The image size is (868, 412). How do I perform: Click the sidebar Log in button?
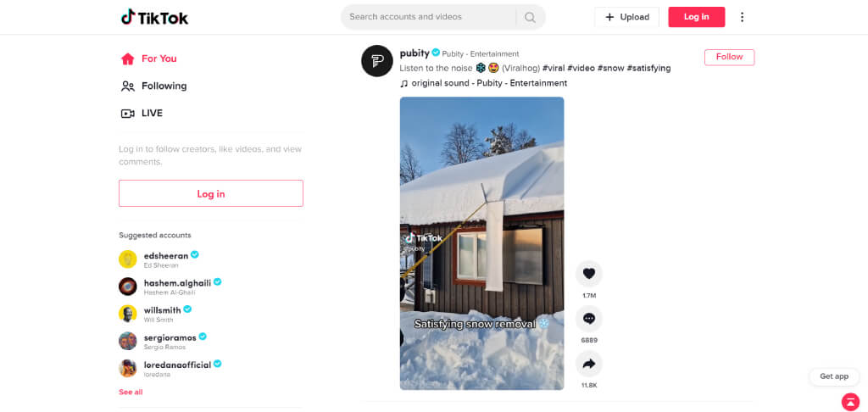tap(211, 193)
